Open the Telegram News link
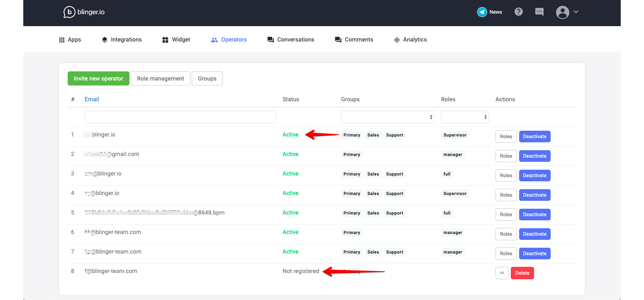 click(490, 12)
